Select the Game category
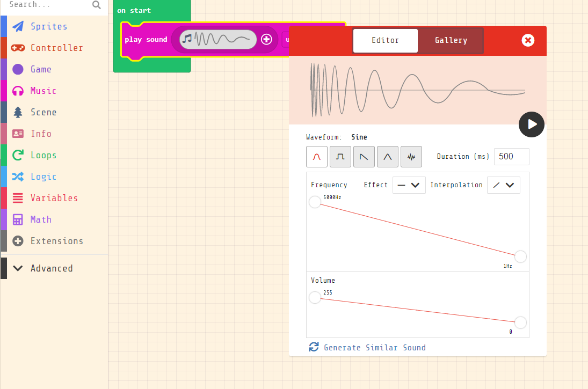The width and height of the screenshot is (588, 389). pos(54,69)
